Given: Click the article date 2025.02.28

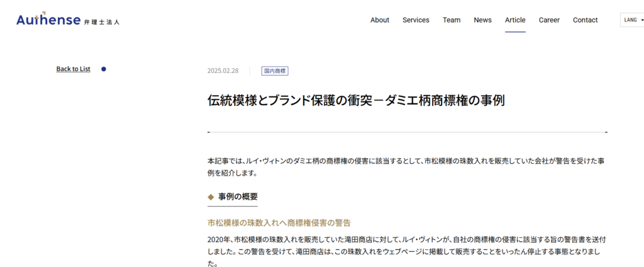Looking at the screenshot, I should coord(223,71).
